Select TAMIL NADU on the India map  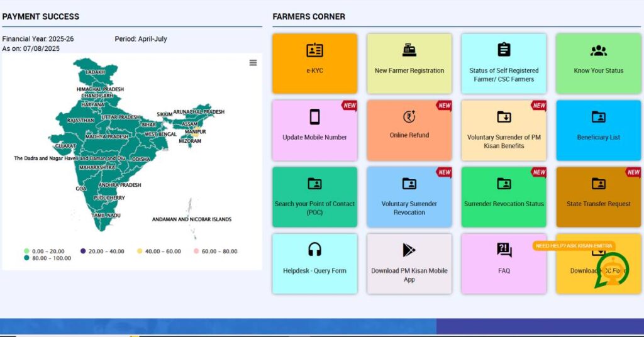pos(106,216)
